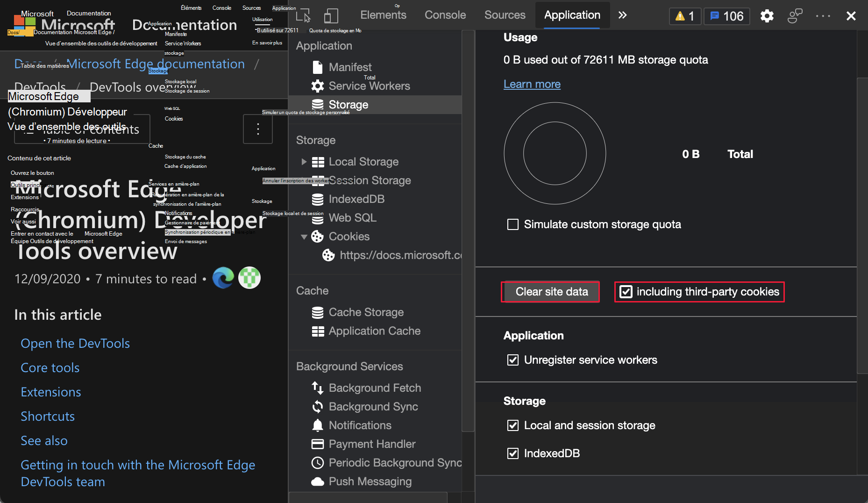Click the Clear site data button

(552, 292)
